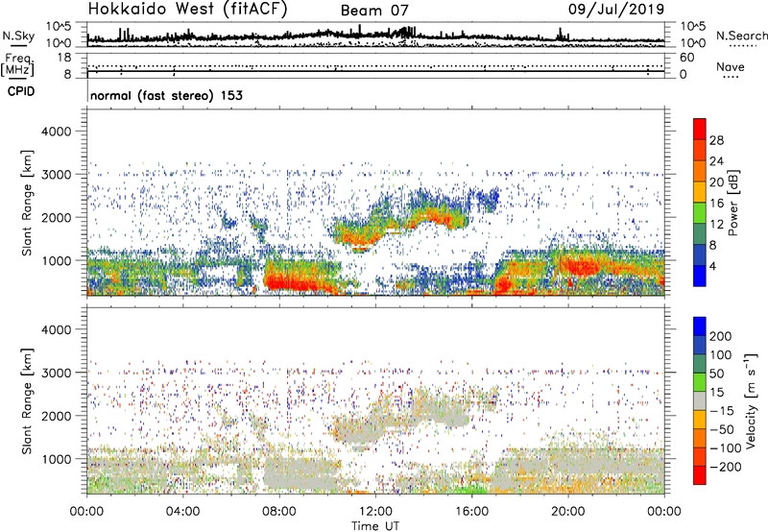Click the green velocity patch near 16:00
The height and width of the screenshot is (532, 768).
[x=469, y=489]
